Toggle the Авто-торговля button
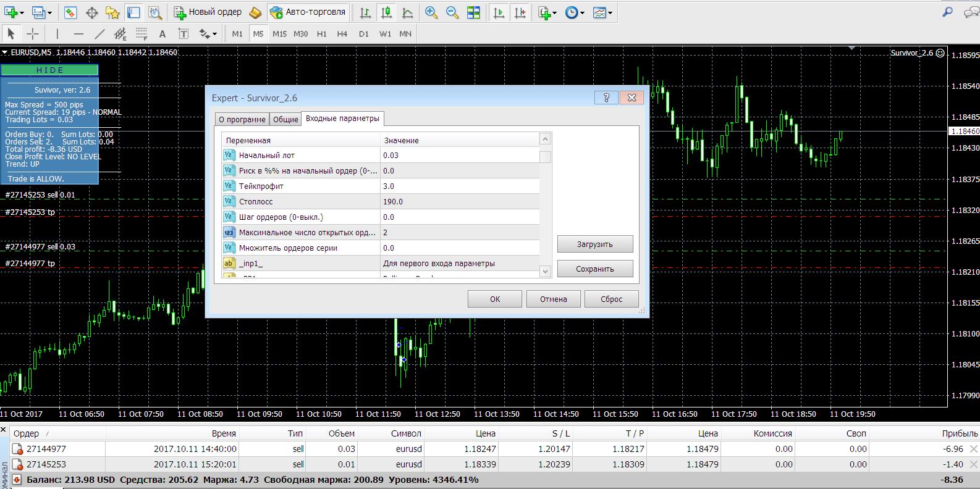This screenshot has height=489, width=980. [308, 12]
